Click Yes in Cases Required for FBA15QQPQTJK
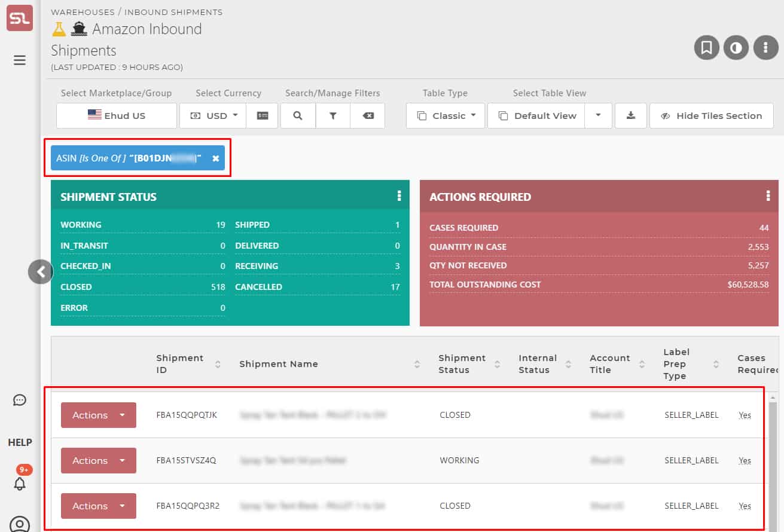The height and width of the screenshot is (532, 784). (x=745, y=415)
